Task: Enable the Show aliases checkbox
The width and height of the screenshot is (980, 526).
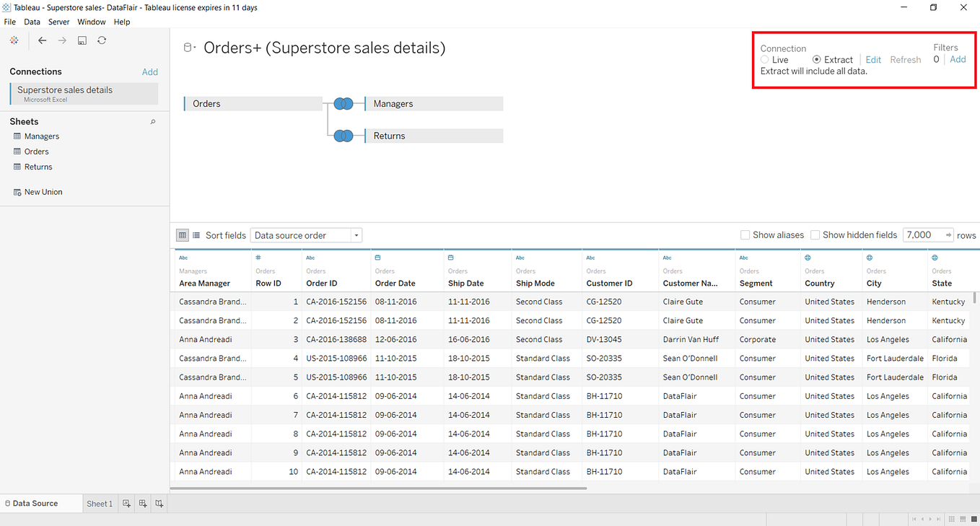Action: (745, 235)
